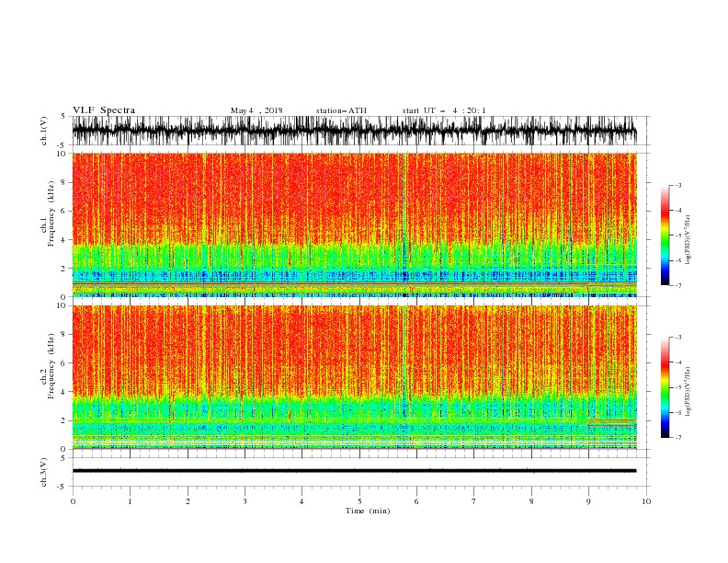Viewport: 728px width, 563px height.
Task: Select the ch.1 spectrogram color bar
Action: (x=665, y=236)
